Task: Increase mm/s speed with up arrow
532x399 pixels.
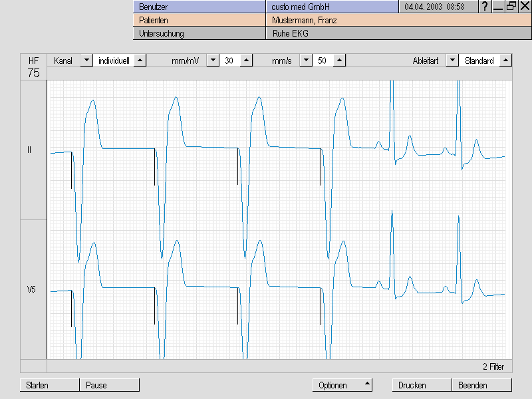Action: tap(339, 61)
